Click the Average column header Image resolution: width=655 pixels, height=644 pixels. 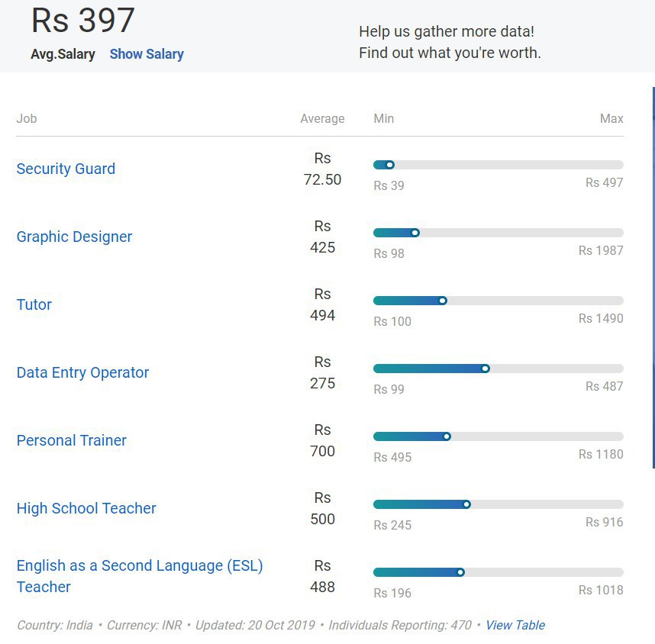(322, 118)
